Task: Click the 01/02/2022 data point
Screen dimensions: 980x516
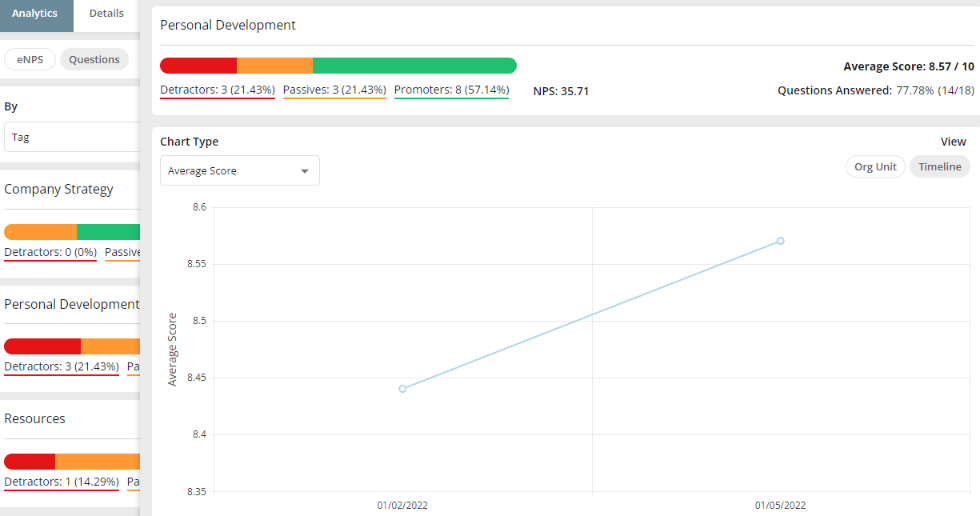Action: (402, 389)
